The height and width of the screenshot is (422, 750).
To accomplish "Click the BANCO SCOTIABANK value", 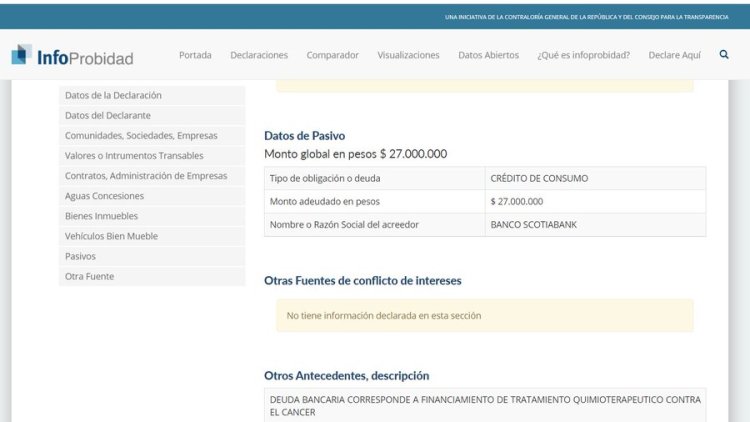I will click(533, 224).
